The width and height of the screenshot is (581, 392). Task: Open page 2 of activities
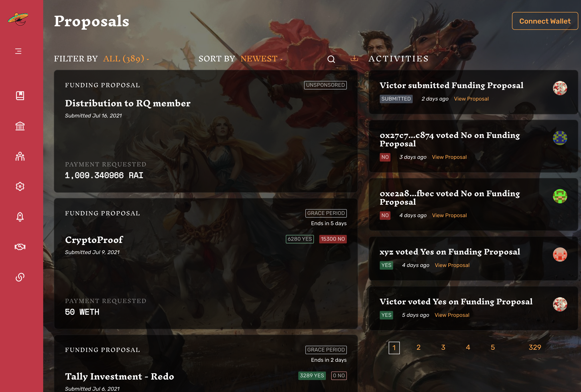coord(418,347)
